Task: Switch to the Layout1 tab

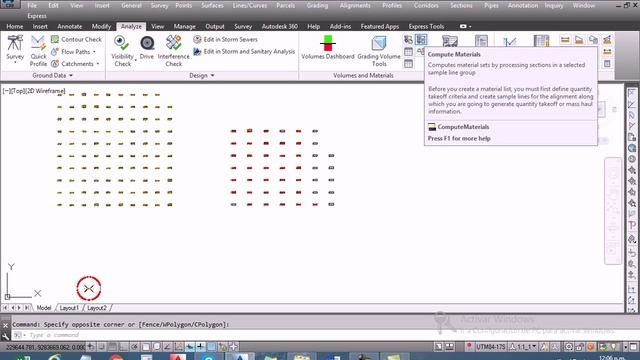Action: (x=69, y=308)
